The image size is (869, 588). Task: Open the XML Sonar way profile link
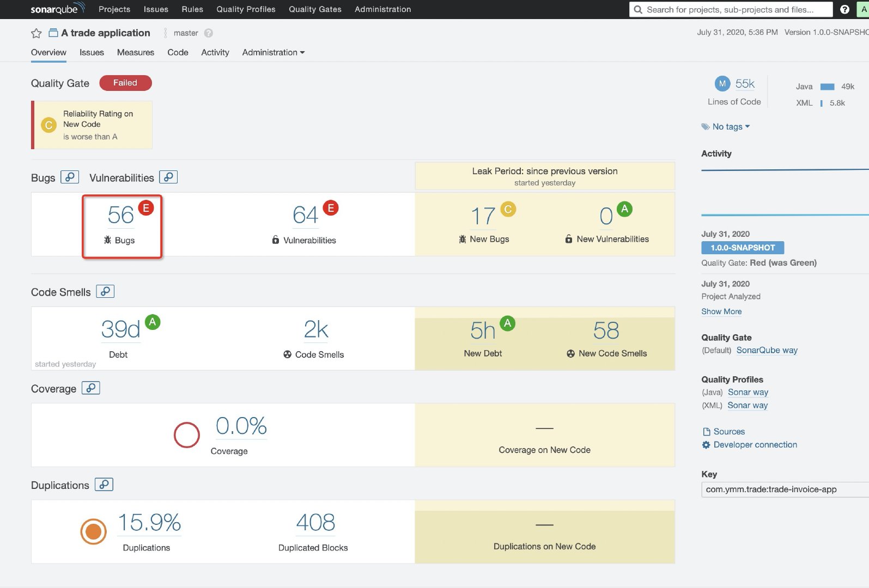point(748,405)
